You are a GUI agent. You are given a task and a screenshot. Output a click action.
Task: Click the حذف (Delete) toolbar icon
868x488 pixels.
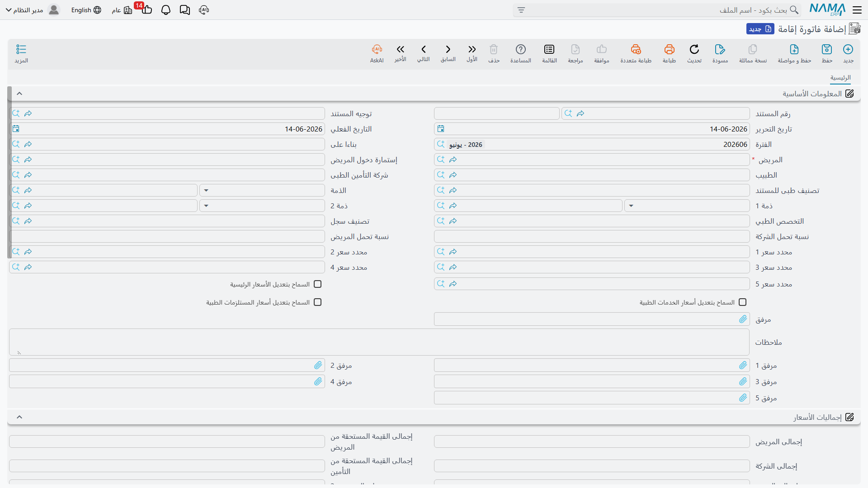tap(494, 49)
